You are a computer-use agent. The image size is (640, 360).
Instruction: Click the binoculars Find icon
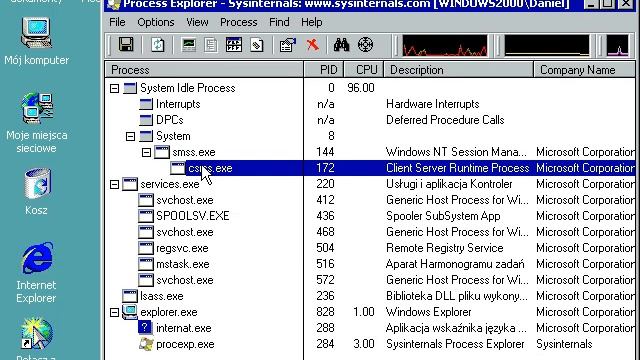coord(341,44)
